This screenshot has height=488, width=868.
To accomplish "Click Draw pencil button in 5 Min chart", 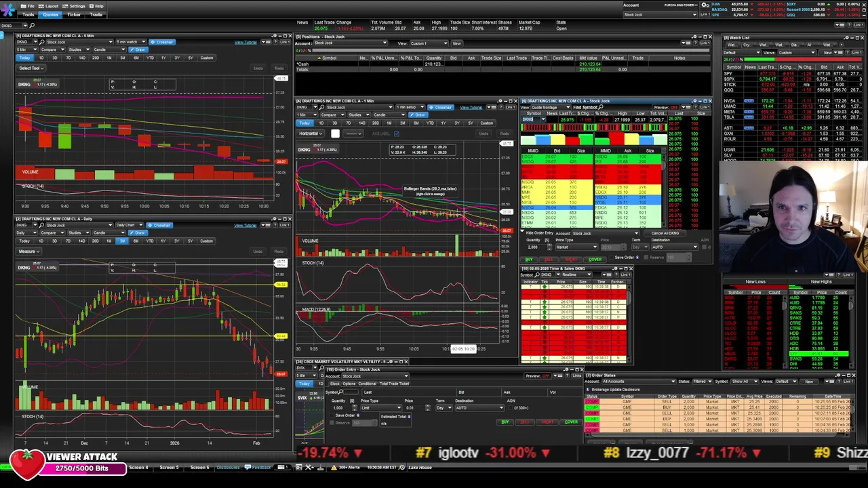I will (139, 49).
